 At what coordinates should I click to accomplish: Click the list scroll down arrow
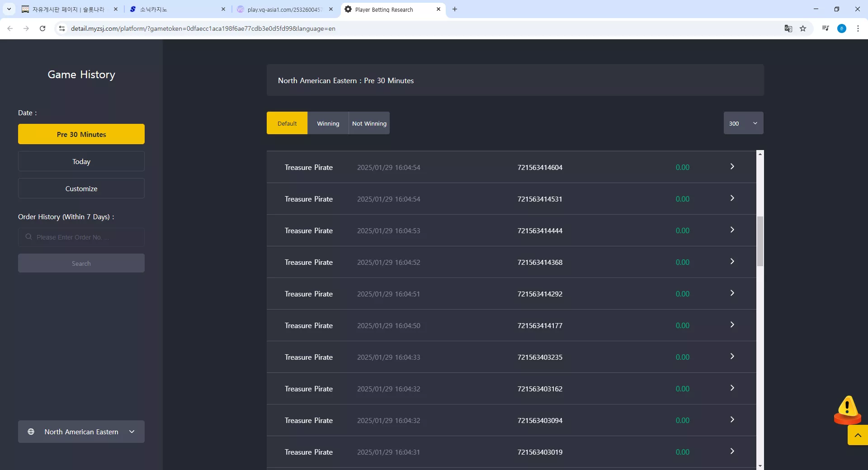click(760, 466)
